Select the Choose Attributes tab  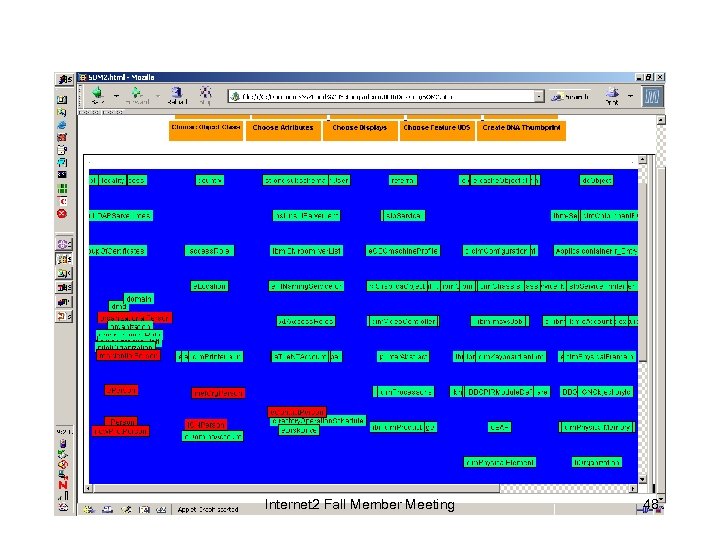(x=283, y=130)
